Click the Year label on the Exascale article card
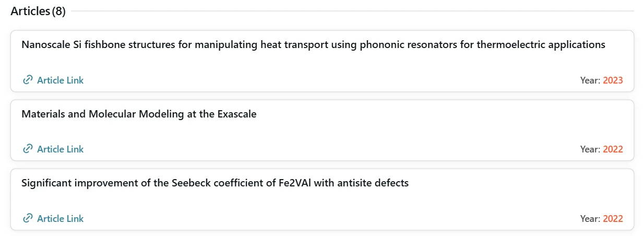Screen dimensions: 644x236 pos(590,149)
